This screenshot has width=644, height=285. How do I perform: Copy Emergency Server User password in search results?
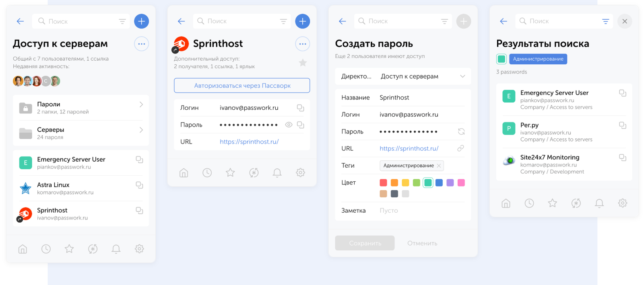[x=622, y=93]
